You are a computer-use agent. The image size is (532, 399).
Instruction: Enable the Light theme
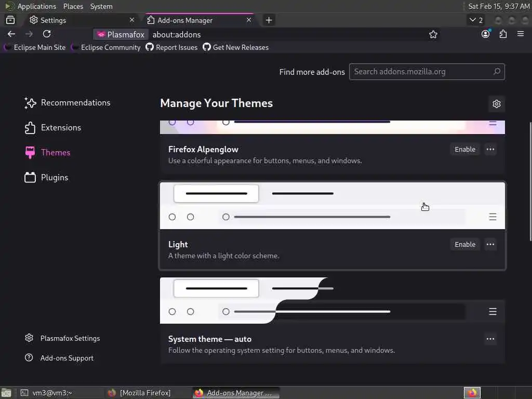[465, 245]
